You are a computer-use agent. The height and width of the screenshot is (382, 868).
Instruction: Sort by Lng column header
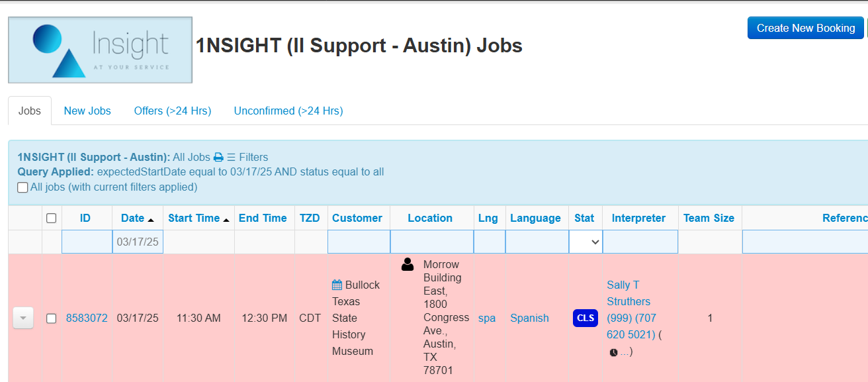tap(488, 218)
